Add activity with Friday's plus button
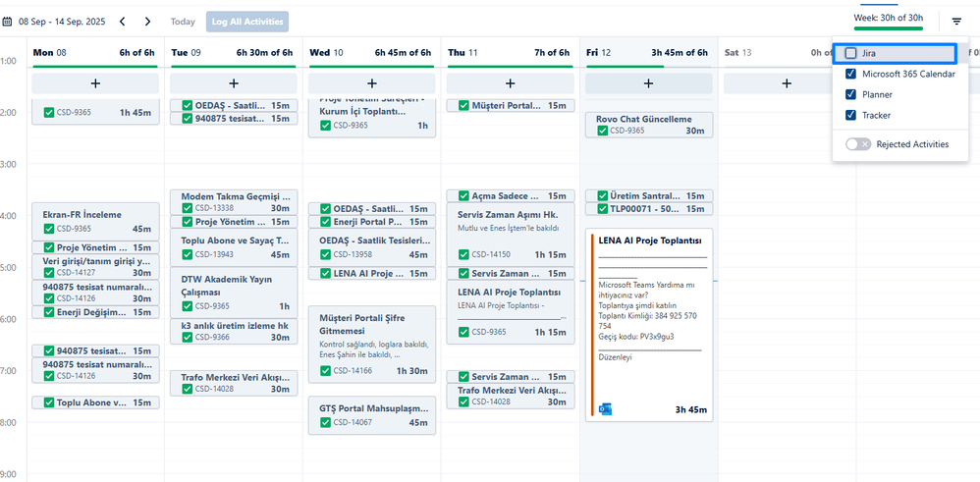The image size is (980, 482). 649,83
